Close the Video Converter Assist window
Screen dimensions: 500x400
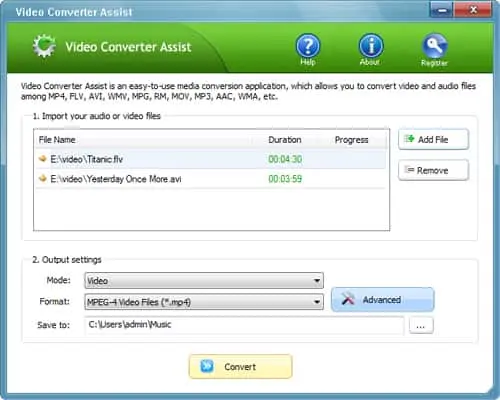click(472, 10)
